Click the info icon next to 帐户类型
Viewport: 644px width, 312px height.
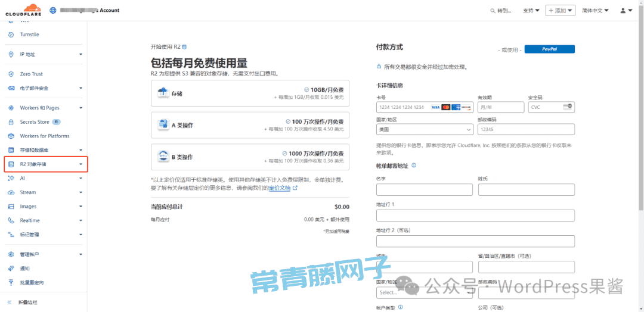(x=400, y=307)
